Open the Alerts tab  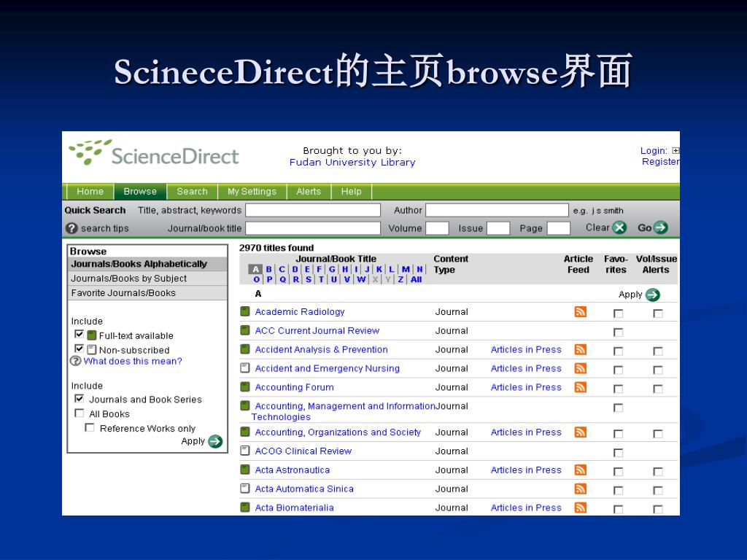tap(309, 192)
